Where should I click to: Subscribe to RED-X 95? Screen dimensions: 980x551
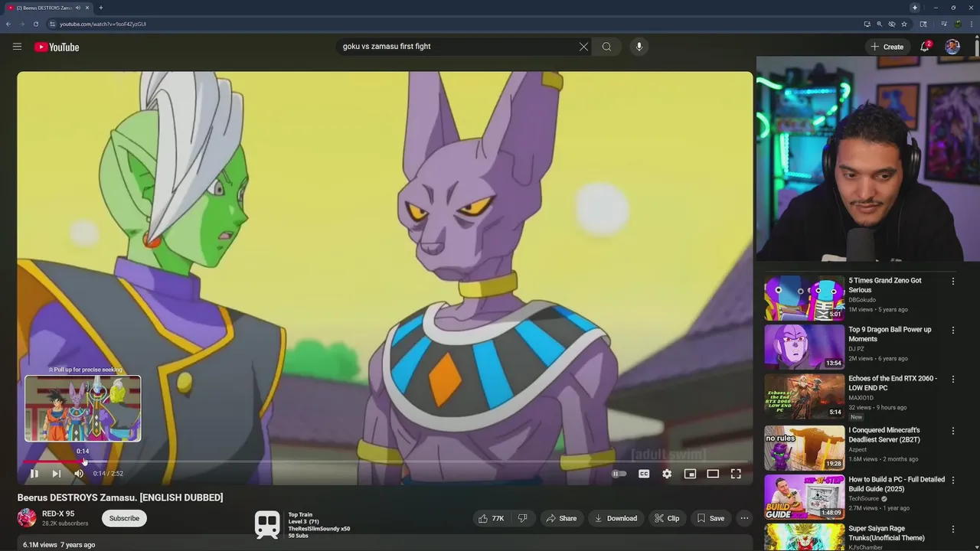coord(124,518)
